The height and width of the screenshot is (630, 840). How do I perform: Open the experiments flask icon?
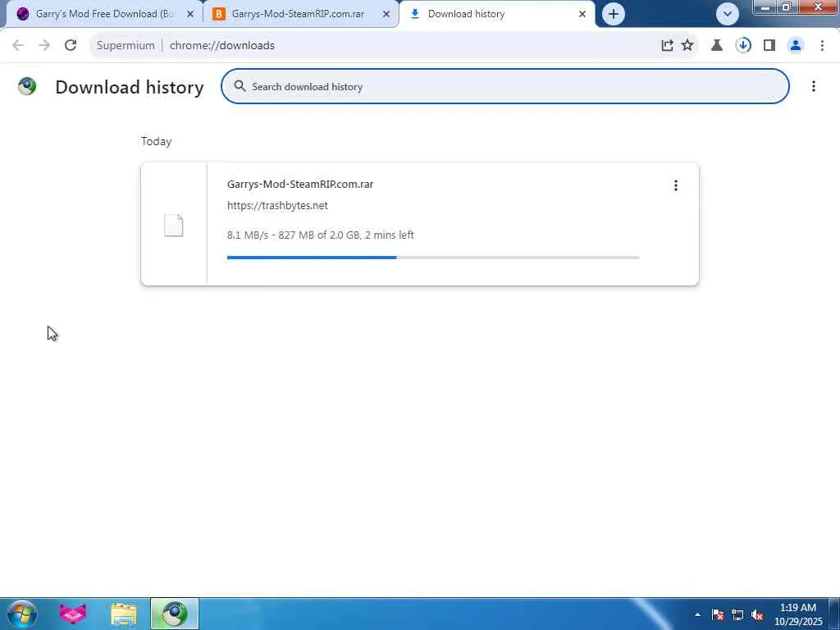[717, 46]
